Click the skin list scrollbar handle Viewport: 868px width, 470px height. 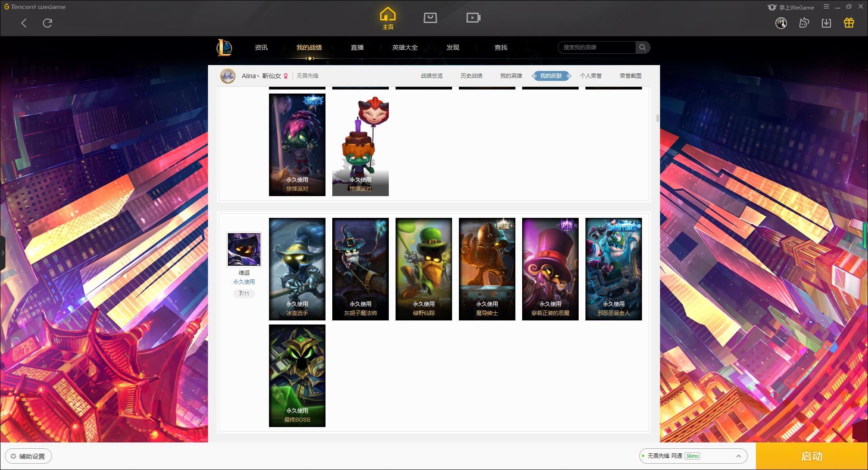[x=657, y=118]
